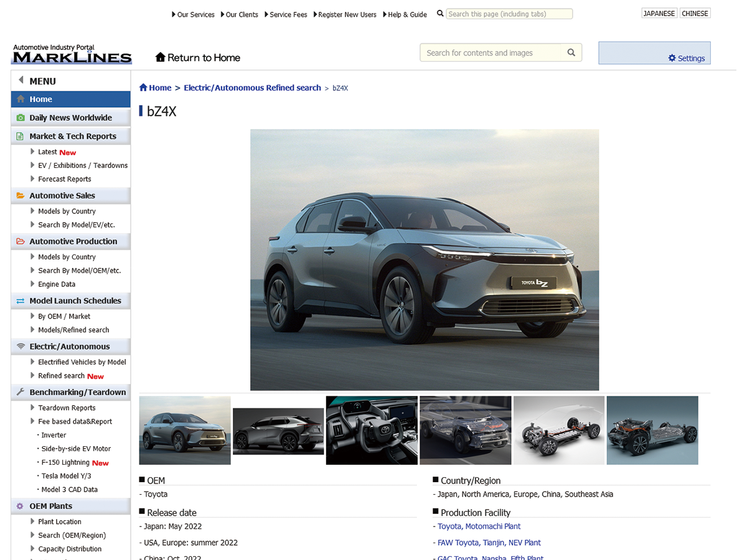Screen dimensions: 747x560
Task: Switch language to JAPANESE
Action: [x=659, y=13]
